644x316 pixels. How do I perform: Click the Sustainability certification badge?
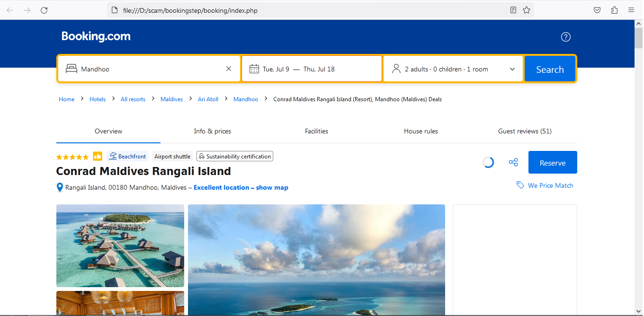tap(235, 156)
